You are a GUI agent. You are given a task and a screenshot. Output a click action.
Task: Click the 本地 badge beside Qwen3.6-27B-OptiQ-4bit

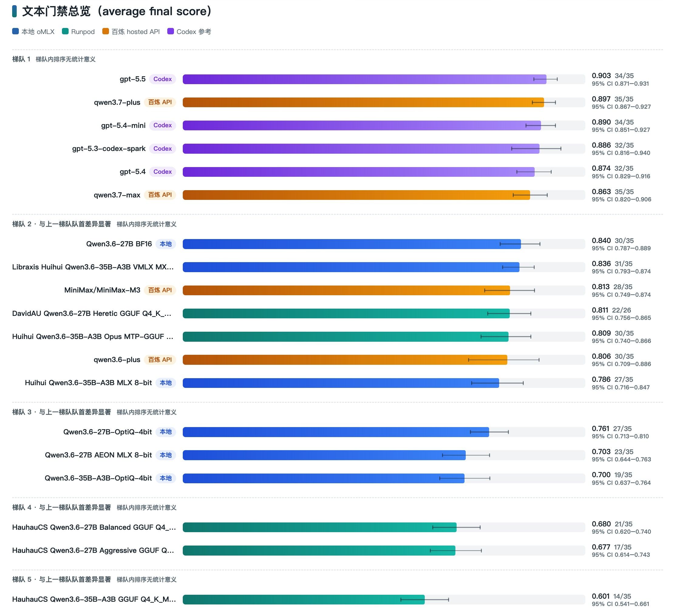(x=166, y=432)
